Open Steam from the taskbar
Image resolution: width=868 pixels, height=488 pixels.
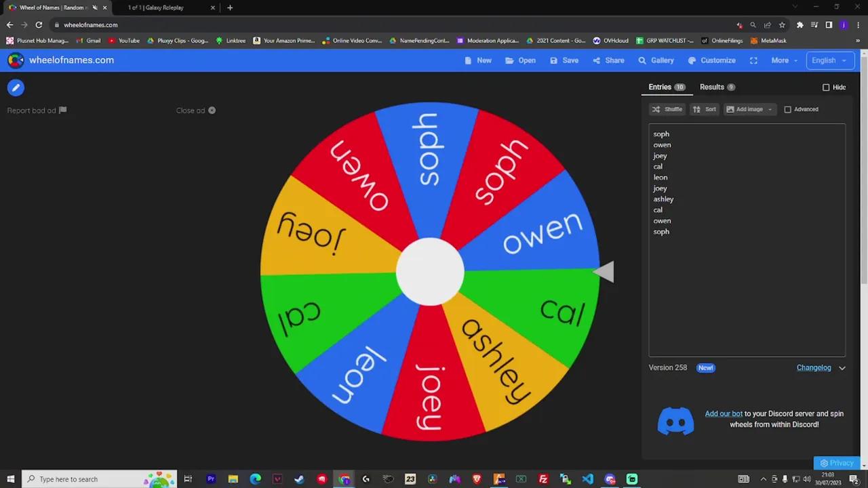point(299,479)
